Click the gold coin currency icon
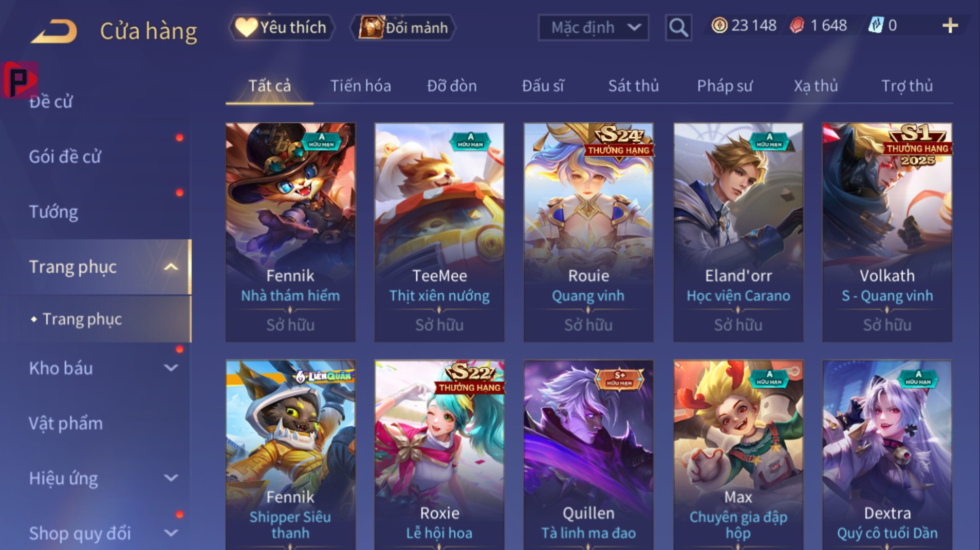 click(x=719, y=25)
